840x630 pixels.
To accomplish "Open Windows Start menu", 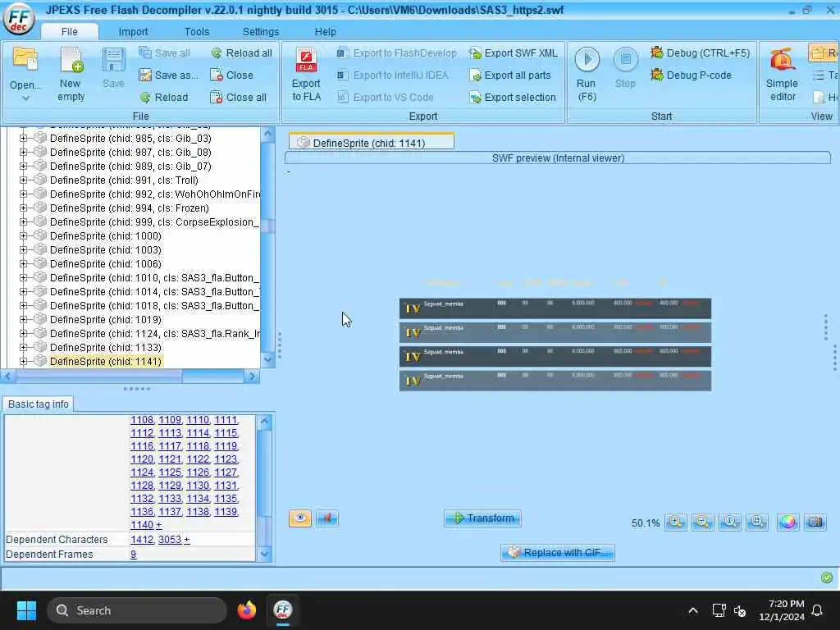I will 26,610.
